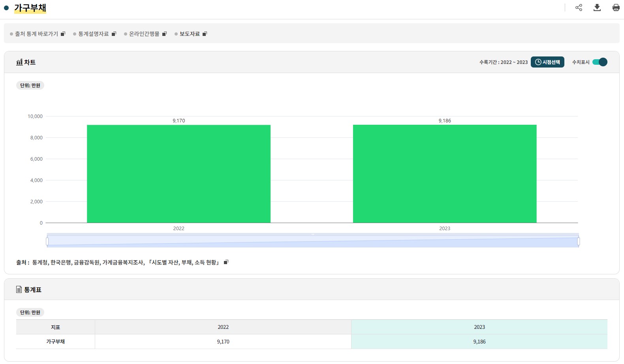Click the 2023 column header in table
The height and width of the screenshot is (364, 624).
tap(479, 327)
